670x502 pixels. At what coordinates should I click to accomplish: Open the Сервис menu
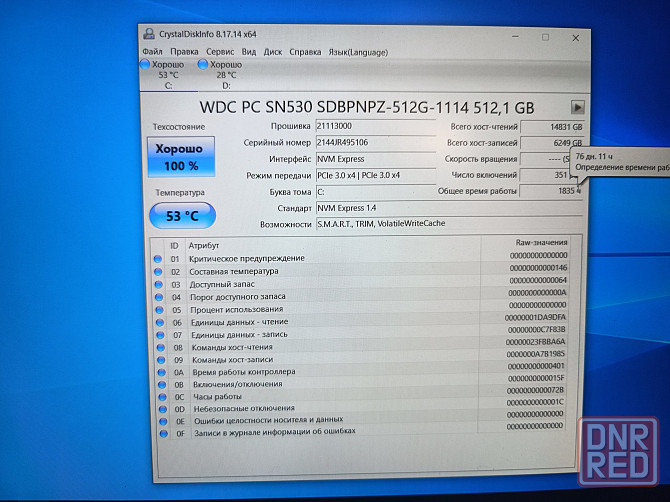pos(220,52)
